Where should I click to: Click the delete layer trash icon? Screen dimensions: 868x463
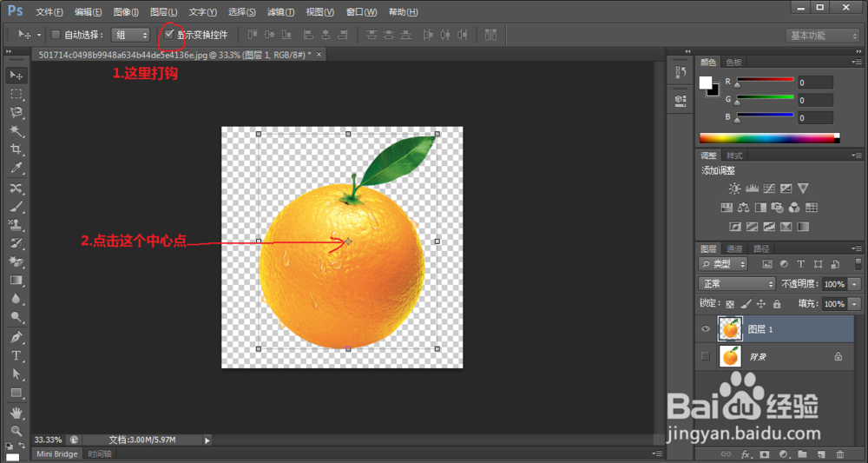coord(840,454)
